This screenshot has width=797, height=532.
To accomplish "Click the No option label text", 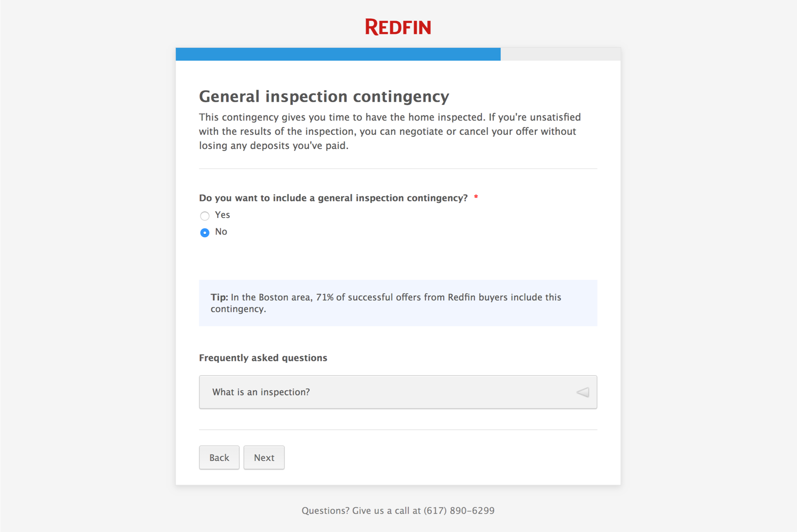I will pos(221,232).
